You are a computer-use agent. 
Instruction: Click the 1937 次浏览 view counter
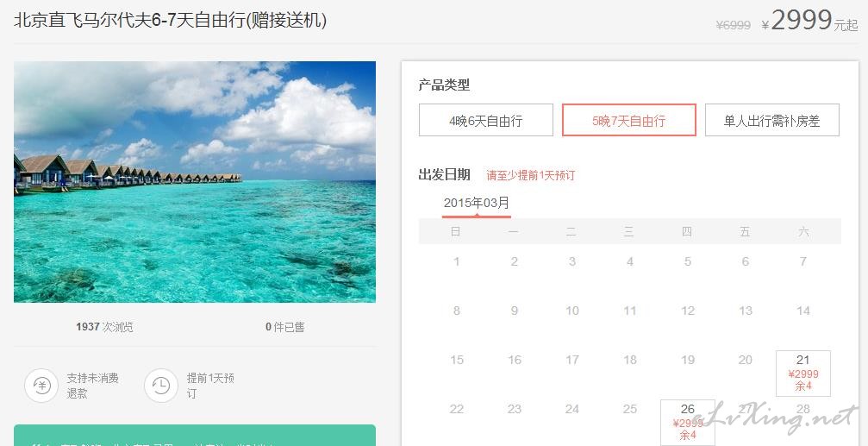coord(104,327)
